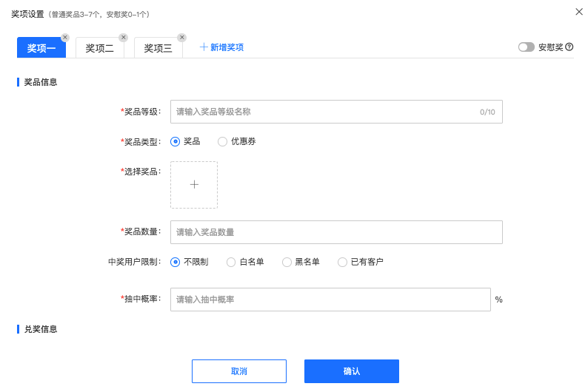This screenshot has height=392, width=588.
Task: Switch to the 奖项二 tab
Action: click(x=100, y=47)
